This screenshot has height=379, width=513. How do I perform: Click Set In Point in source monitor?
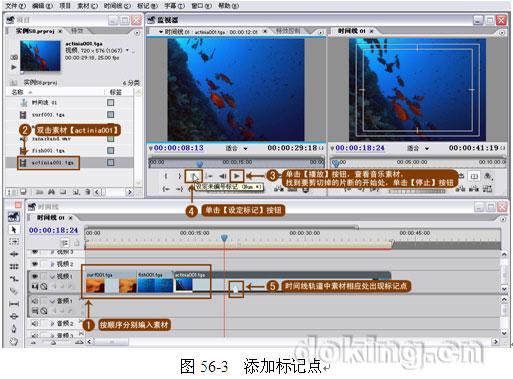[x=166, y=176]
